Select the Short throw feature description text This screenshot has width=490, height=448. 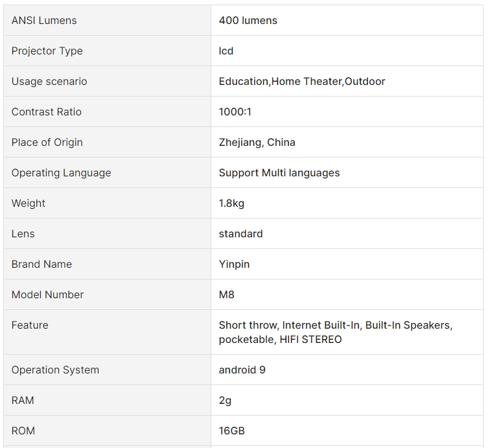click(336, 332)
